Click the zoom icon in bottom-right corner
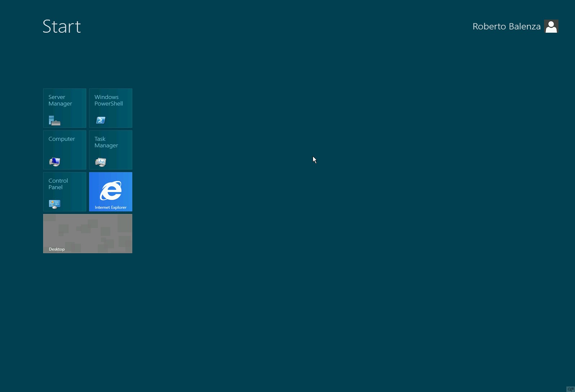 tap(571, 389)
